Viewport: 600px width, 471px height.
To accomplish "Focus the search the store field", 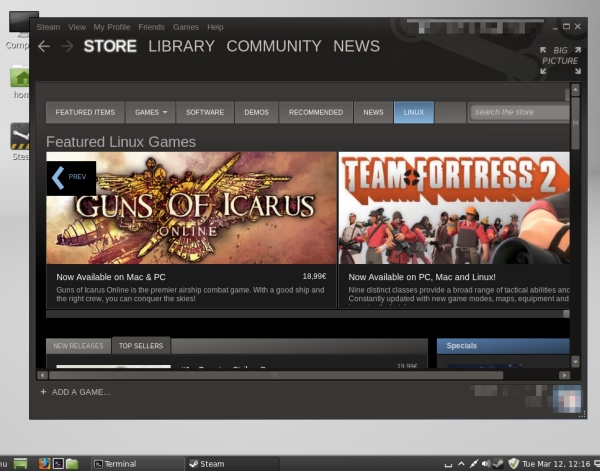I will pos(520,112).
